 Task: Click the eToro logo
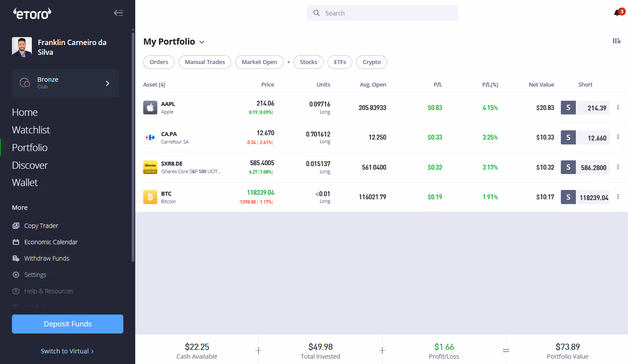click(32, 14)
